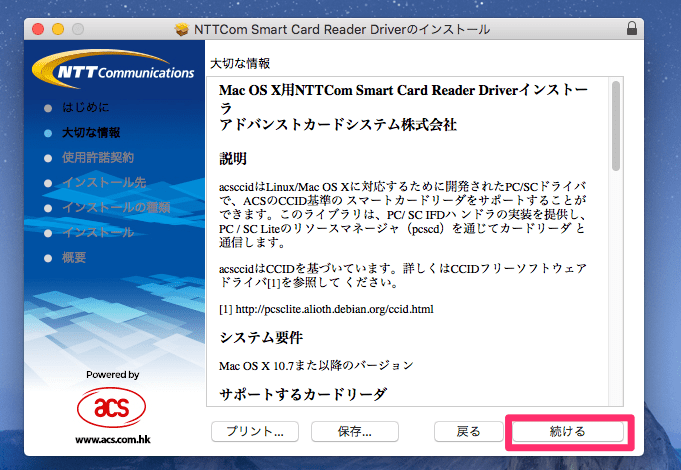681x470 pixels.
Task: Minimize the installer with the yellow button
Action: pos(58,29)
